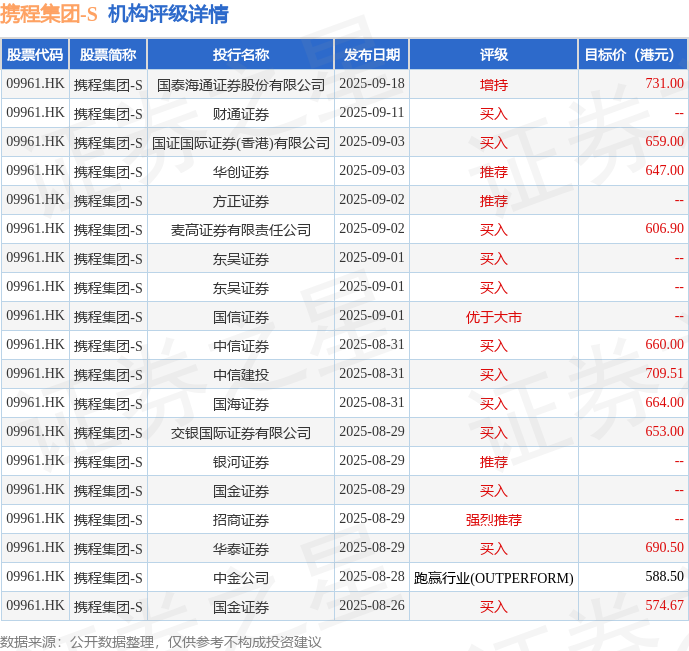689x651 pixels.
Task: Select 财通证券 institution cell
Action: click(241, 114)
